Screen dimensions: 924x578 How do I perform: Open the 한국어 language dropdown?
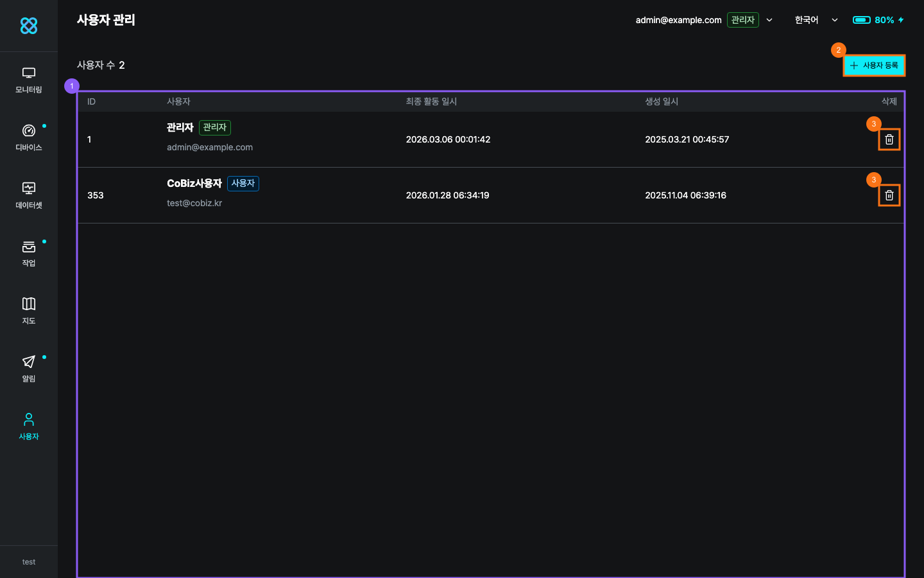point(816,20)
